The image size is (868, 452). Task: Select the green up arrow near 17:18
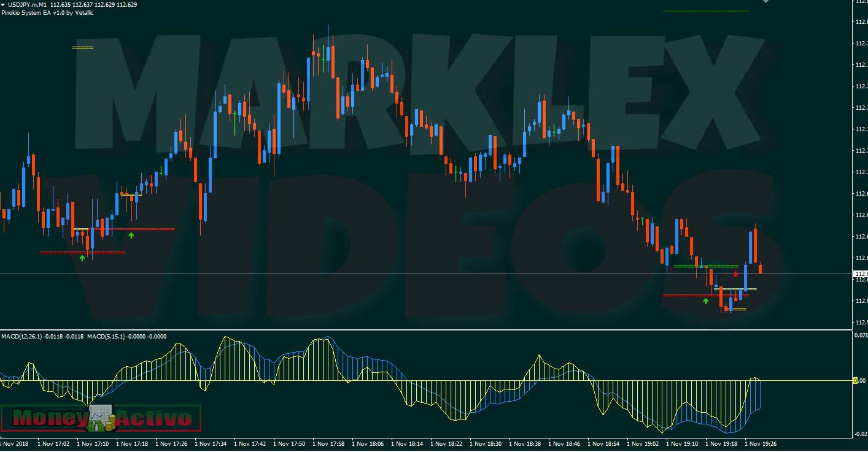[131, 235]
